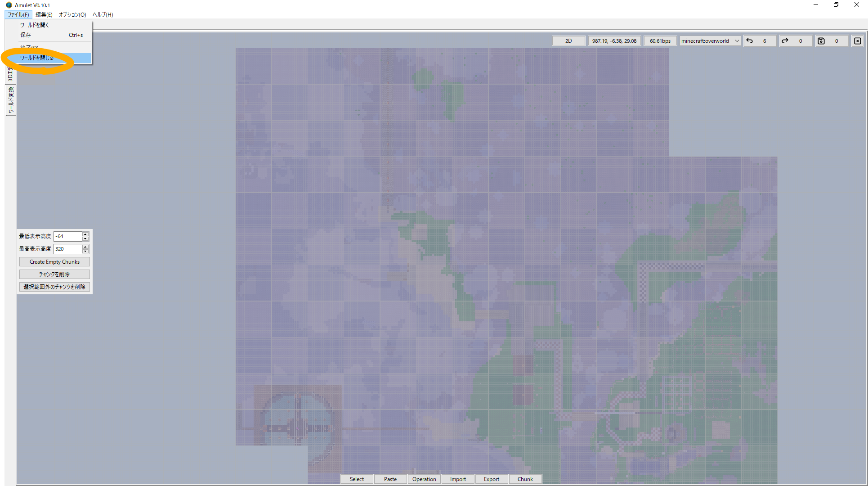Open the minecraft:overworld dimension dropdown

tap(710, 41)
